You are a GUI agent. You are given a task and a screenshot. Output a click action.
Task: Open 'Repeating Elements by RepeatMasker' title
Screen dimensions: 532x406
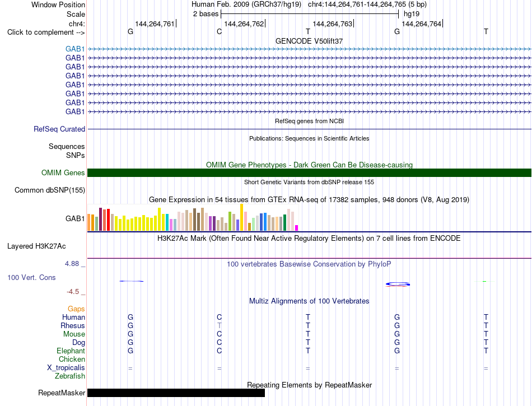coord(309,385)
